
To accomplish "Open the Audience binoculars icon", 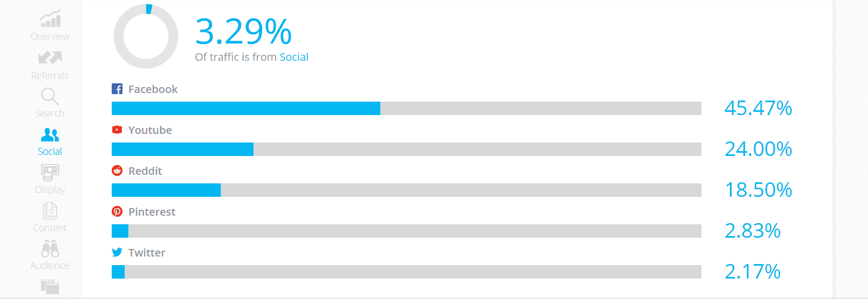I will tap(50, 249).
